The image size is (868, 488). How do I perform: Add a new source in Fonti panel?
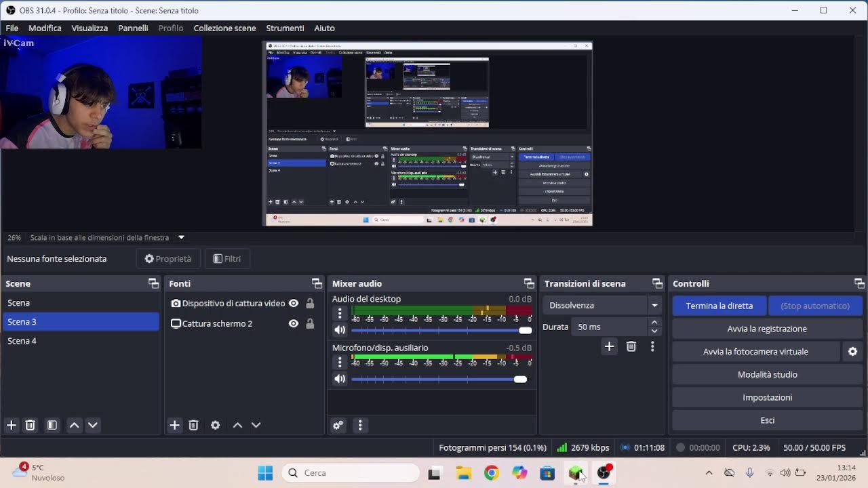coord(175,425)
